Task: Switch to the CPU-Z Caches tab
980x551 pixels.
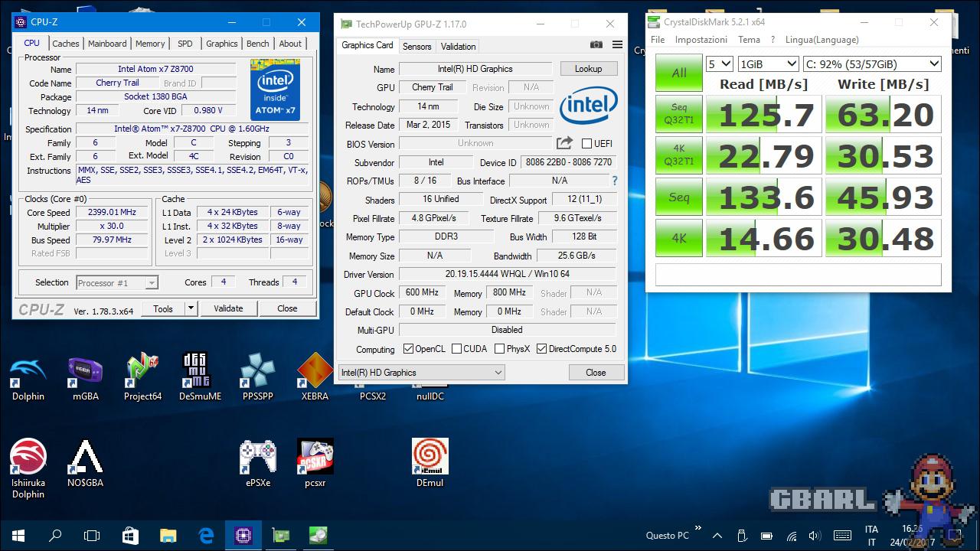Action: 66,44
